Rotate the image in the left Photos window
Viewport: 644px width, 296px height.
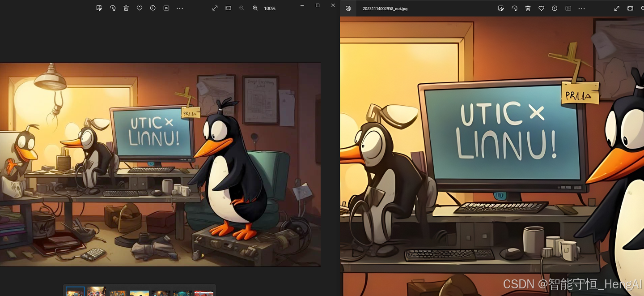113,8
